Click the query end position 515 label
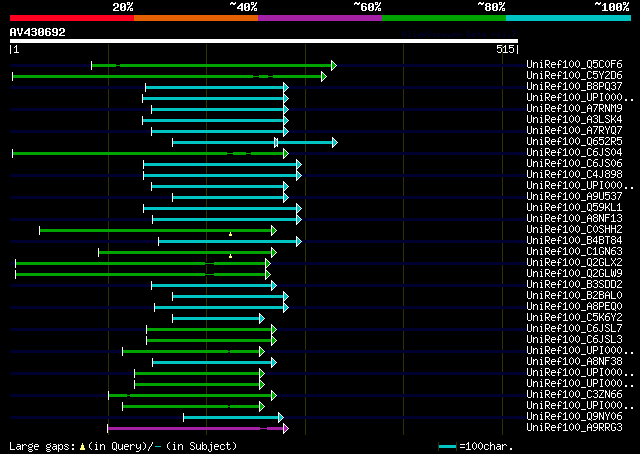 (505, 49)
